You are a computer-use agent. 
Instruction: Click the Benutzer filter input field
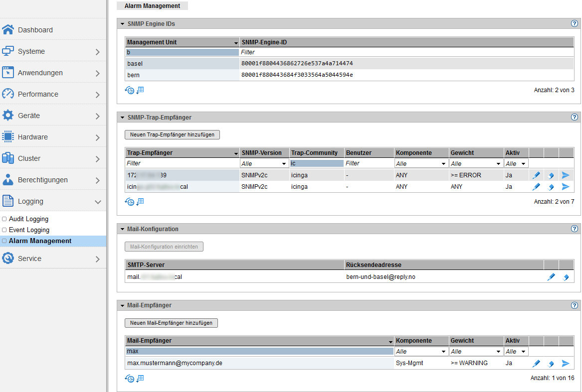coord(369,163)
